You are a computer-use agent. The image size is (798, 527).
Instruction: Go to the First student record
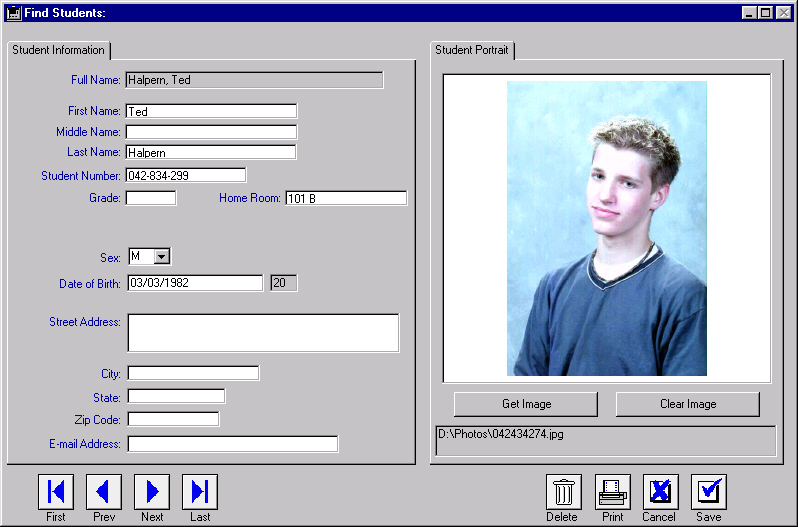click(x=56, y=492)
